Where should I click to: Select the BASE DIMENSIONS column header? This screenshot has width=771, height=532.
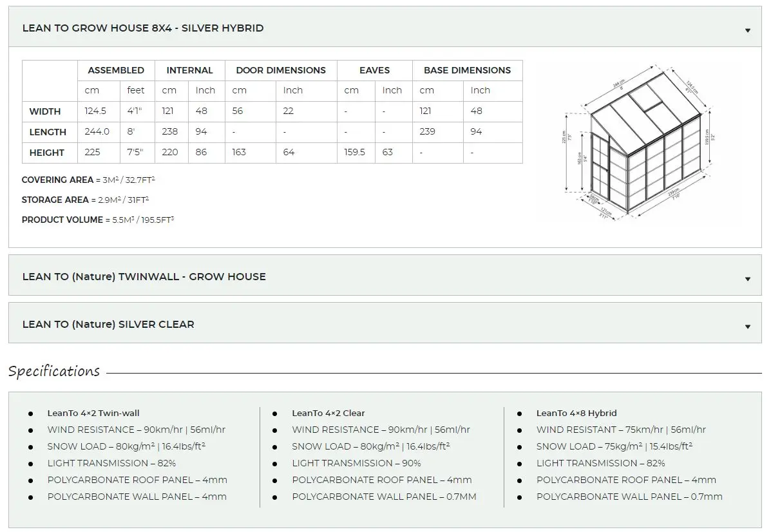467,70
